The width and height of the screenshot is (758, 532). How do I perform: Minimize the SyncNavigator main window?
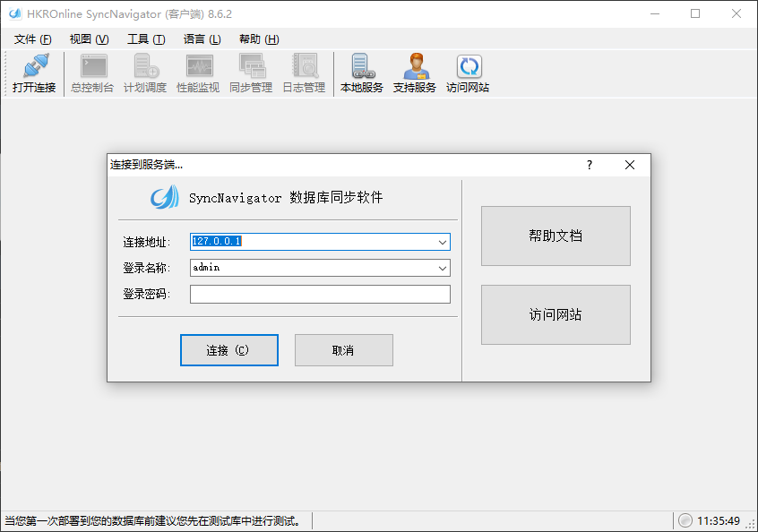coord(655,13)
